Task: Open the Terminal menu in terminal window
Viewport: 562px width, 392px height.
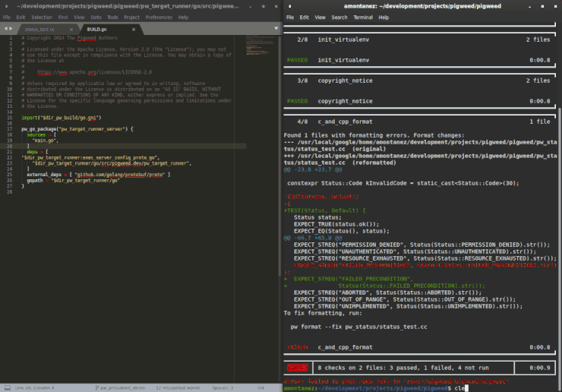Action: (363, 17)
